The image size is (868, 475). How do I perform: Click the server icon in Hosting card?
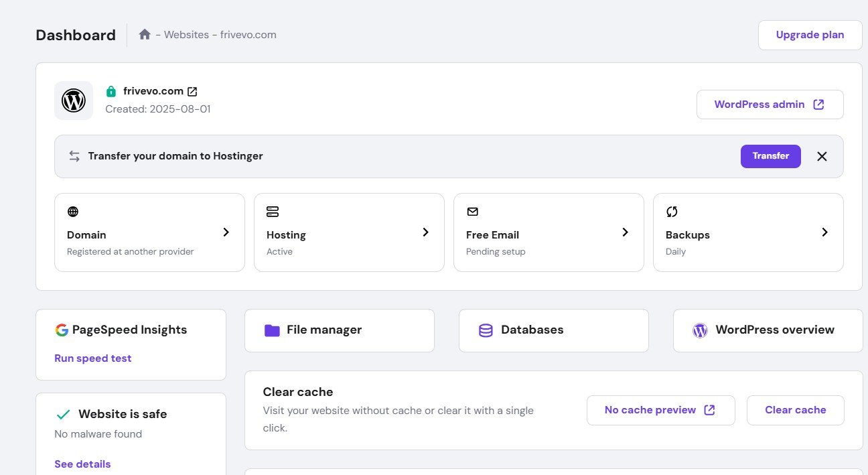(x=273, y=212)
